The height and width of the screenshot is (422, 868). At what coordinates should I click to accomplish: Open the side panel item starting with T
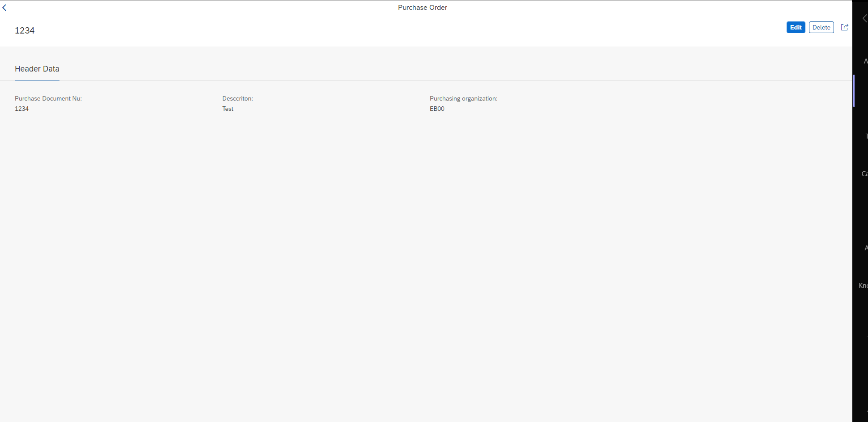click(866, 136)
